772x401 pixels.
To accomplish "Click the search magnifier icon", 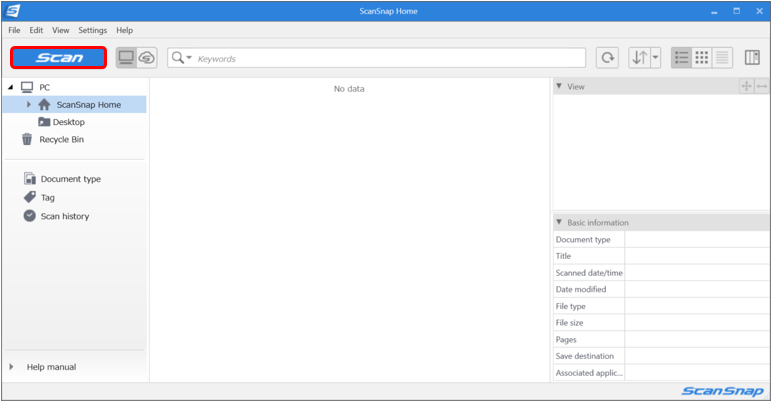I will pos(178,58).
